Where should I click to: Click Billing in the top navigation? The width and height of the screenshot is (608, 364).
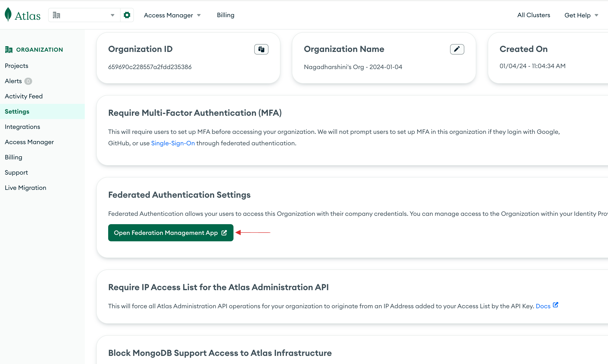pos(225,15)
